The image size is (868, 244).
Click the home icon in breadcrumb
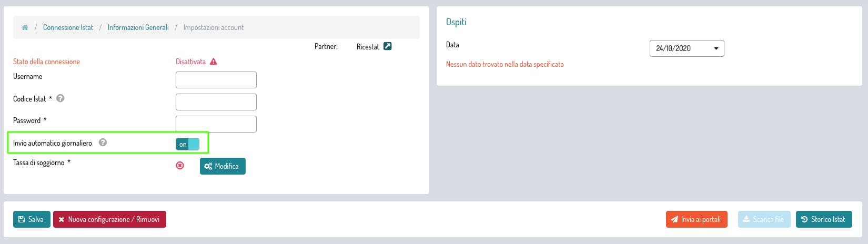tap(25, 27)
